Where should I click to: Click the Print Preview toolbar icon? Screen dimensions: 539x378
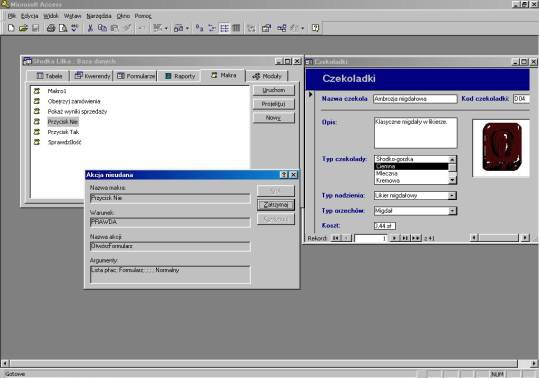tap(63, 28)
